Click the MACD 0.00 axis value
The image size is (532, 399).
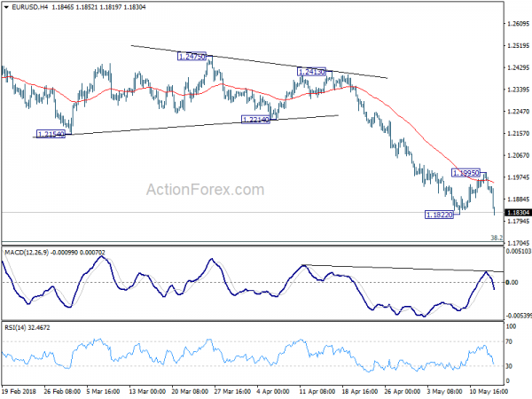tap(512, 282)
